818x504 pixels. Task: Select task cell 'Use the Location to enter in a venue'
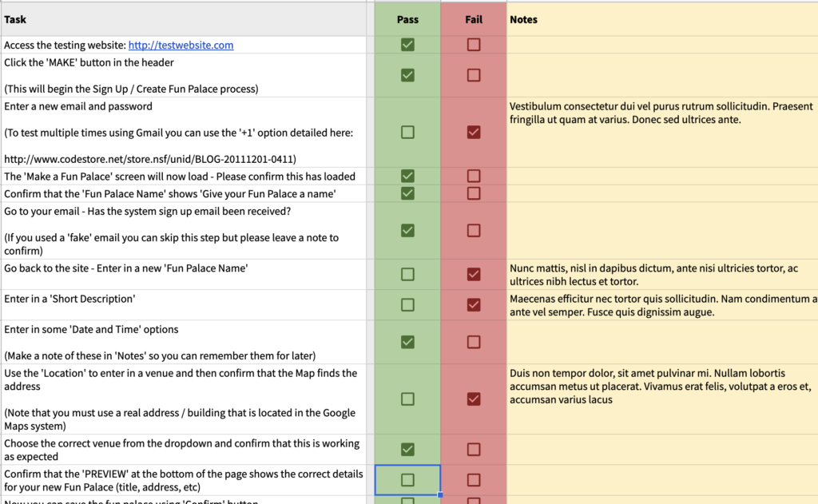[x=184, y=399]
